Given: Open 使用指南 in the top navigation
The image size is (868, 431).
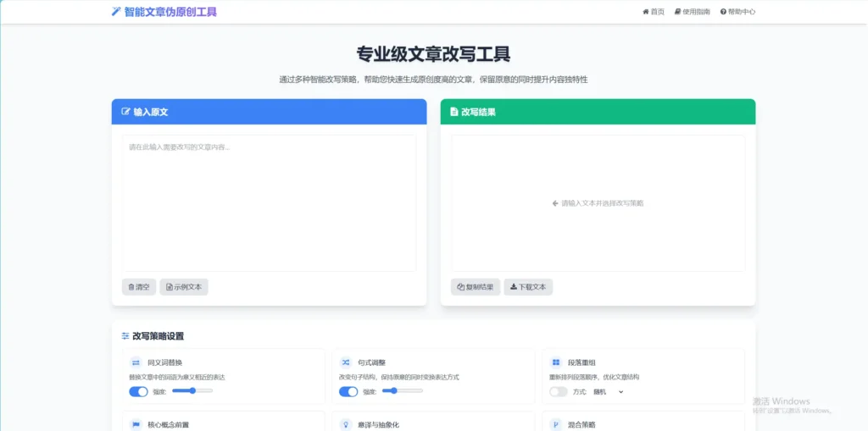Looking at the screenshot, I should [x=692, y=12].
